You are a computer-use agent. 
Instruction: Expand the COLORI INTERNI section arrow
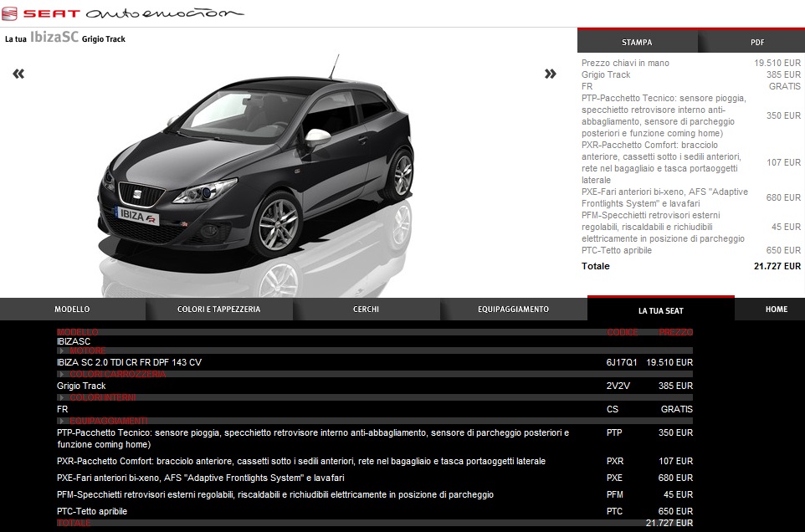[62, 397]
